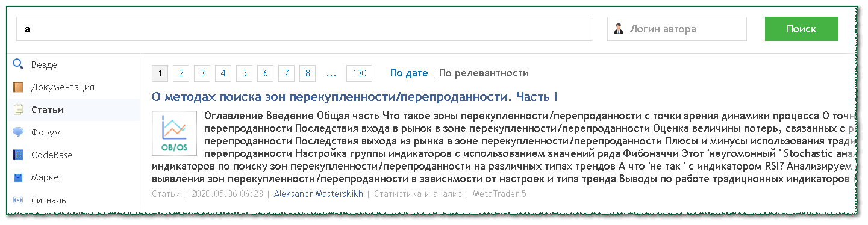The height and width of the screenshot is (225, 868).
Task: Click the date 2020.05.06 09:23
Action: 227,194
